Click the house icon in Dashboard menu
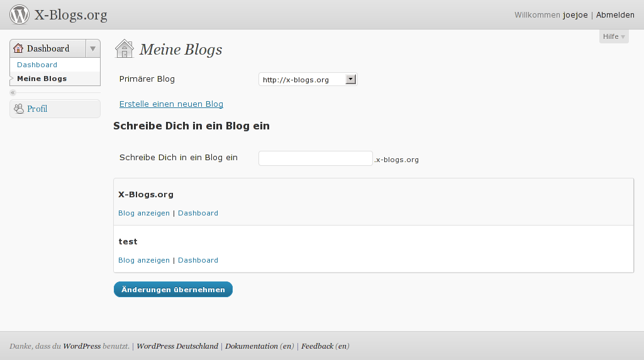This screenshot has width=644, height=360. click(18, 48)
